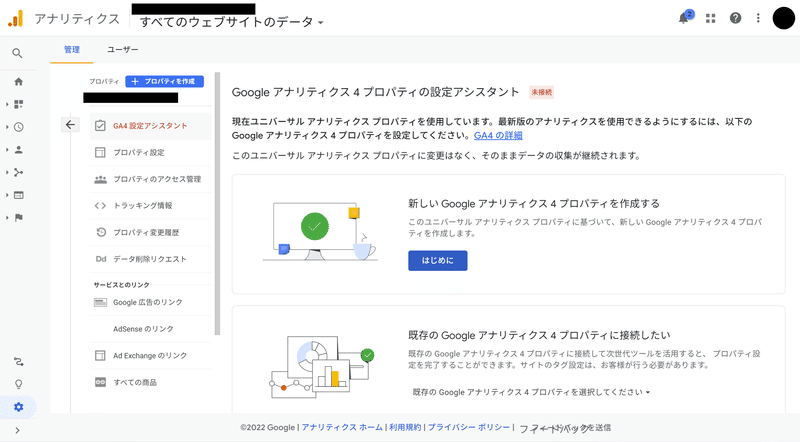Open 既存の Google アナリティクス 4 プロパティを選択 dropdown
Screen dimensions: 800x442
[x=531, y=392]
